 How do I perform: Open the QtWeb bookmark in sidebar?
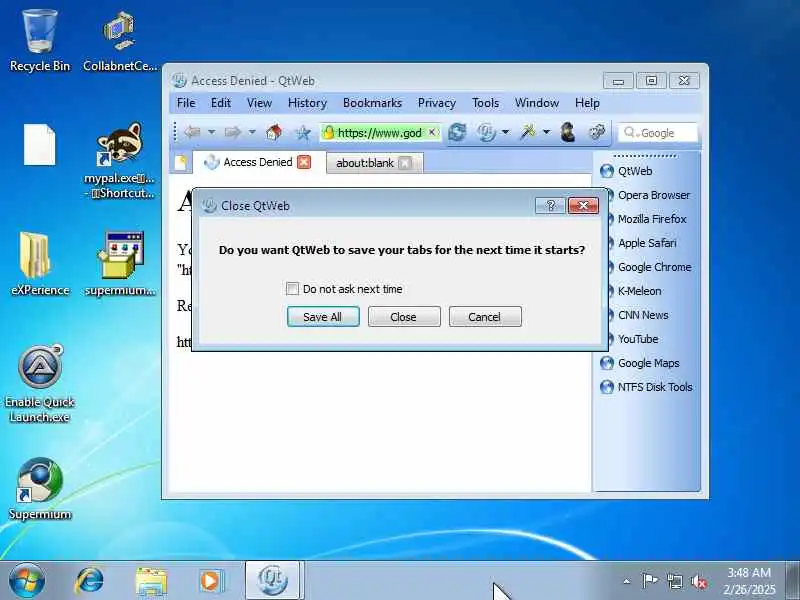[x=635, y=171]
